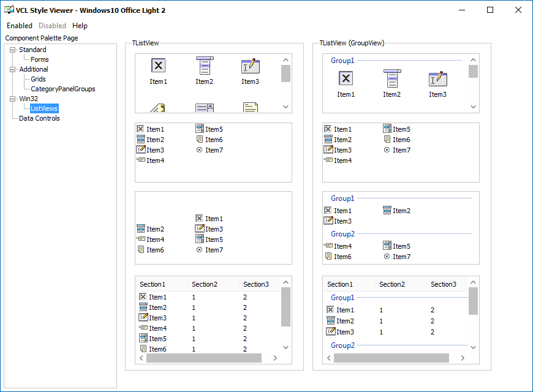Click the Item7 radio icon in TListView list-style view
533x392 pixels.
(x=200, y=249)
